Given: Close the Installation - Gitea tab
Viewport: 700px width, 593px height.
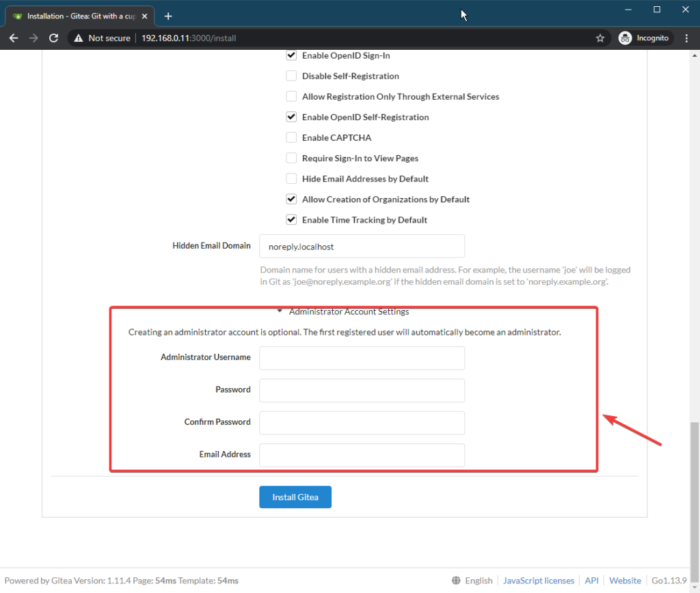Looking at the screenshot, I should tap(144, 16).
